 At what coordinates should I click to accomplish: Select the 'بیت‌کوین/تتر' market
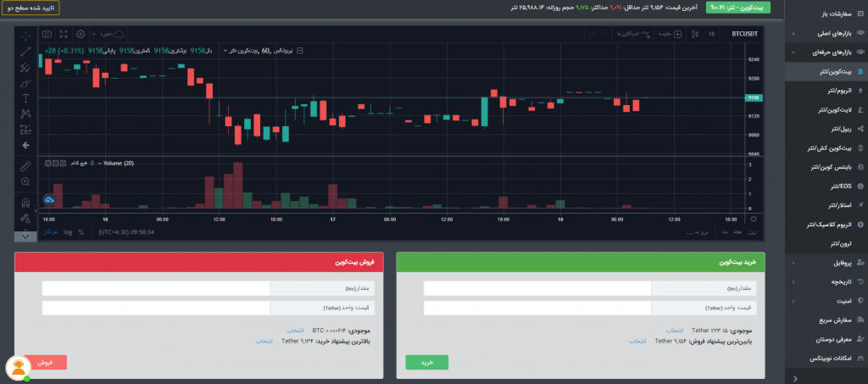[826, 72]
